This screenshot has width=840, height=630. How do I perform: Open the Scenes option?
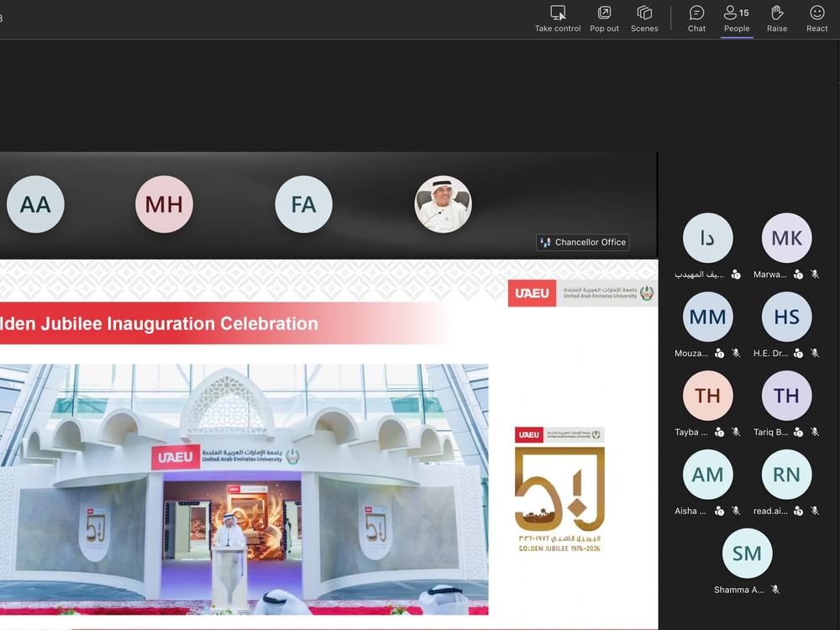644,13
